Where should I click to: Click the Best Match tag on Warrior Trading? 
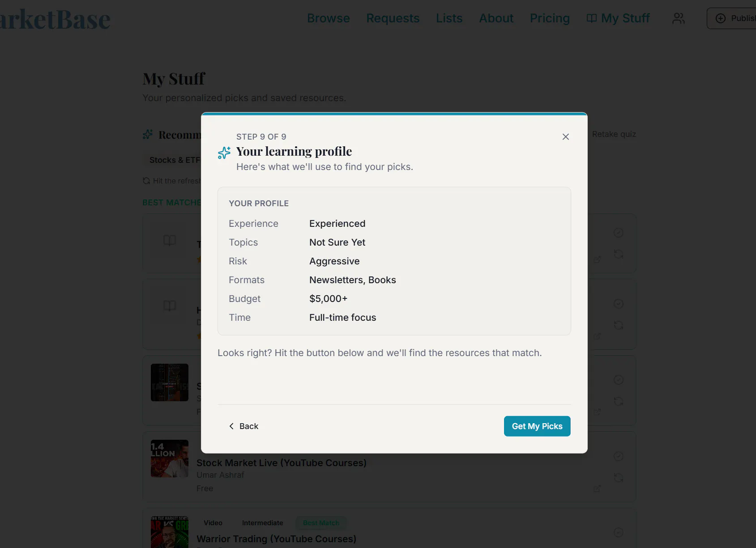click(x=321, y=523)
